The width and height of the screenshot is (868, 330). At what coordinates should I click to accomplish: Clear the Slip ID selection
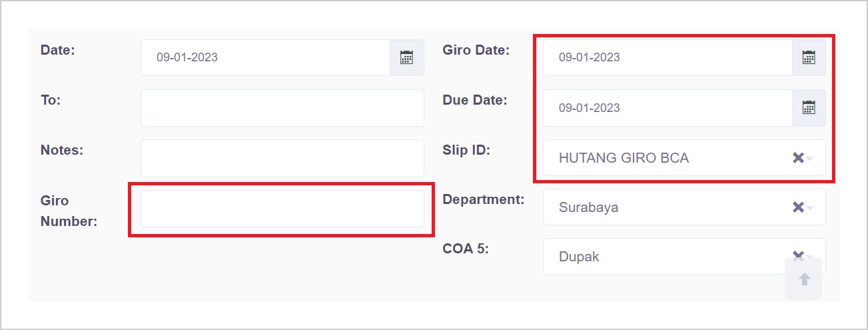coord(797,158)
